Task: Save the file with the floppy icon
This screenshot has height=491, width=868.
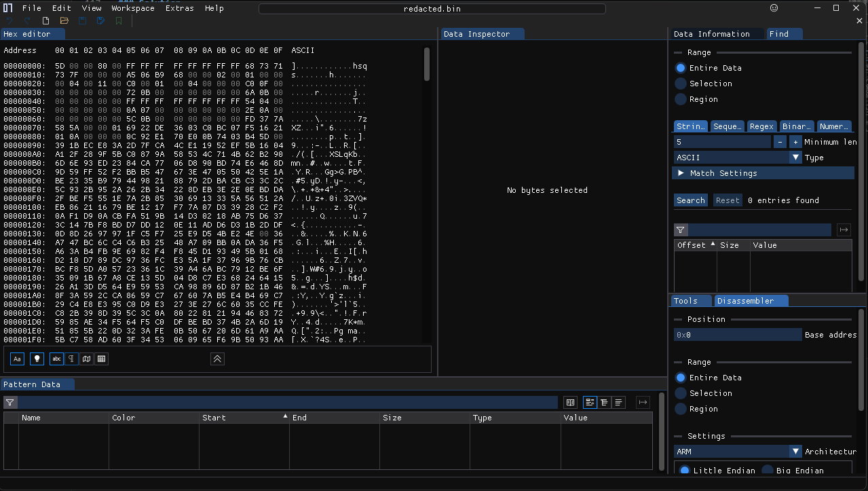Action: pos(83,21)
